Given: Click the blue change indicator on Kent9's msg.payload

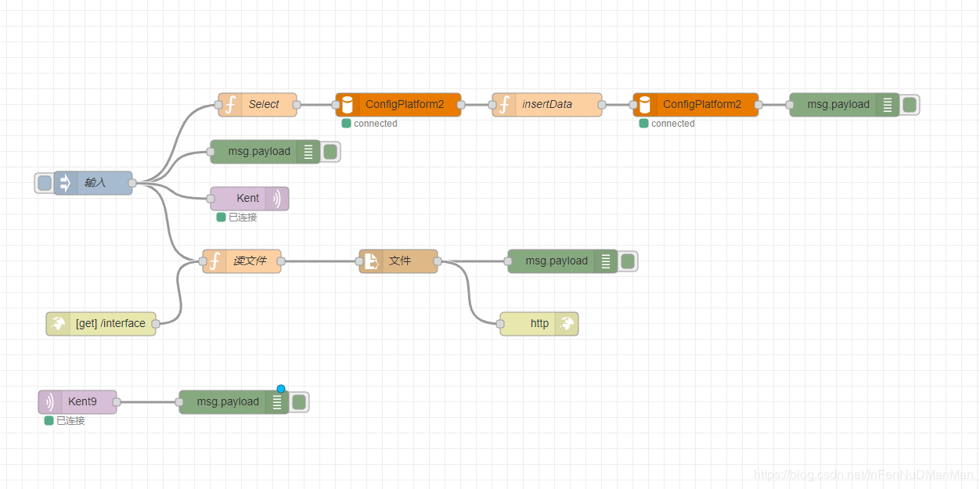Looking at the screenshot, I should 281,388.
